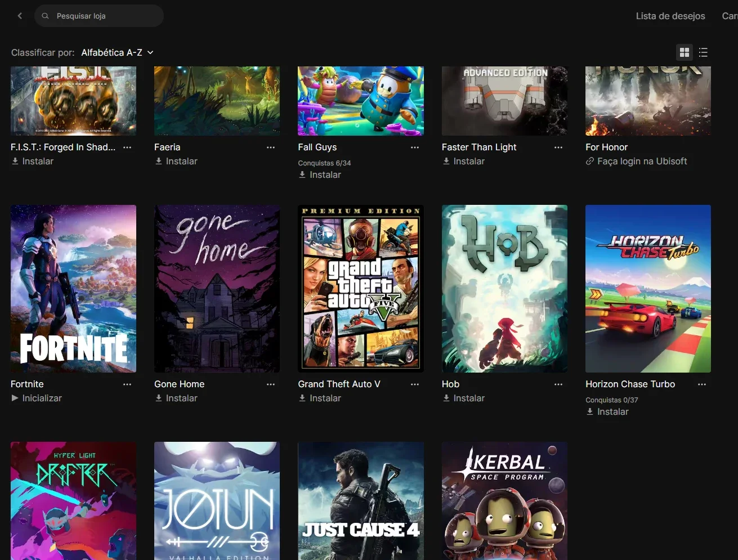Open the Kerbal Space Program cover

(504, 501)
